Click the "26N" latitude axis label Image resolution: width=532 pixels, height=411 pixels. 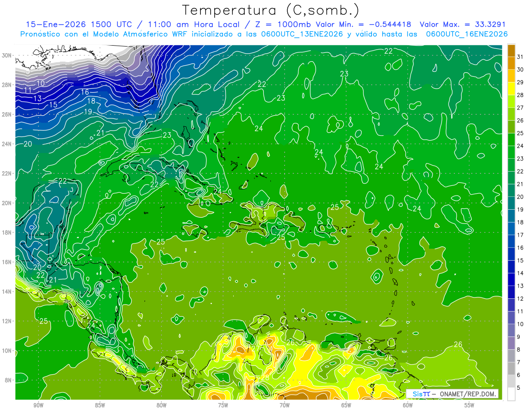point(7,114)
